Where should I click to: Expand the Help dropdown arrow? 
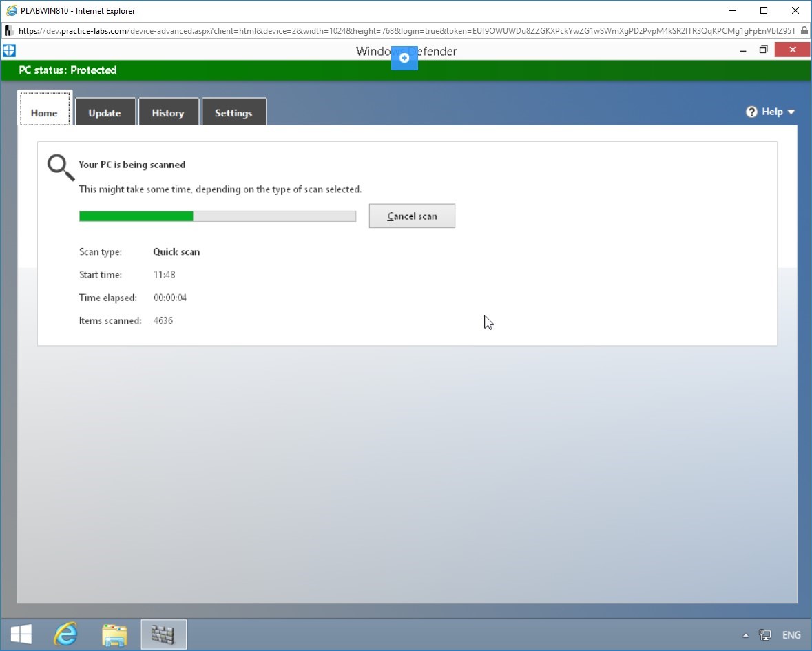791,112
